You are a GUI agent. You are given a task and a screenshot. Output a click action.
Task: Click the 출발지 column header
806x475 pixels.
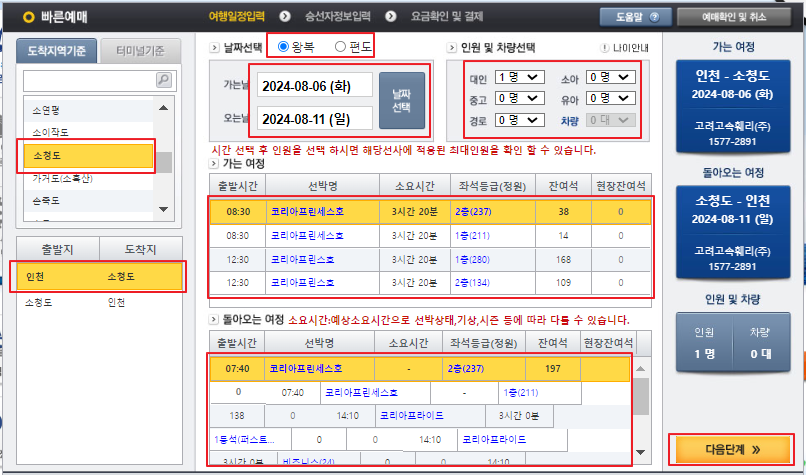pos(58,250)
